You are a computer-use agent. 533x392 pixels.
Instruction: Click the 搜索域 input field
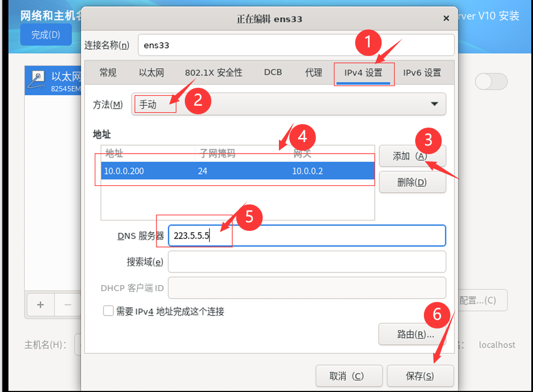307,262
